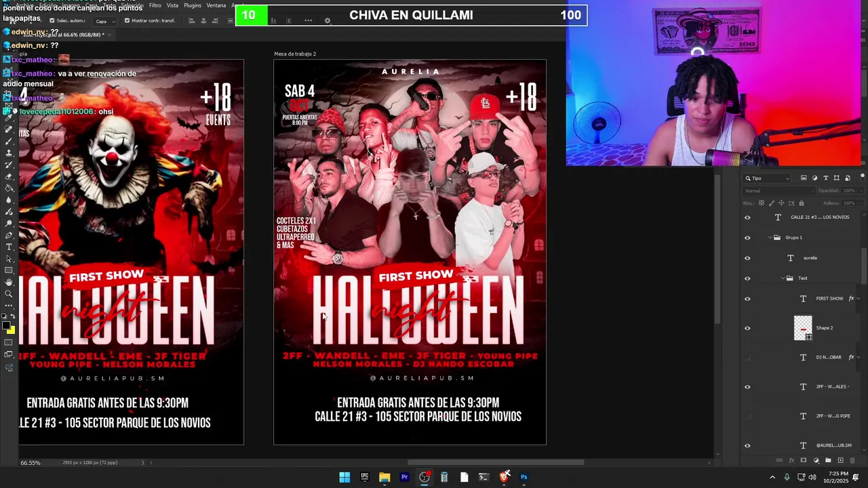Click the foreground color swatch
The width and height of the screenshot is (868, 488).
[x=6, y=325]
